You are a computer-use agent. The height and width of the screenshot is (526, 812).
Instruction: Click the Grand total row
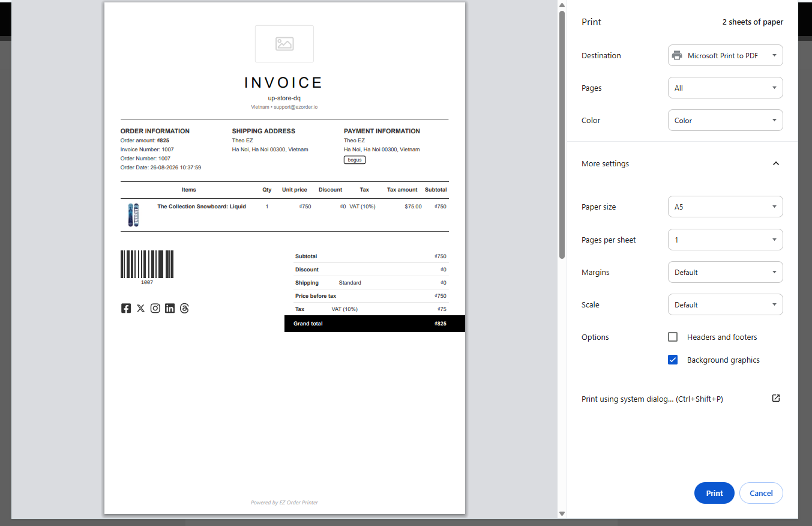pos(374,324)
